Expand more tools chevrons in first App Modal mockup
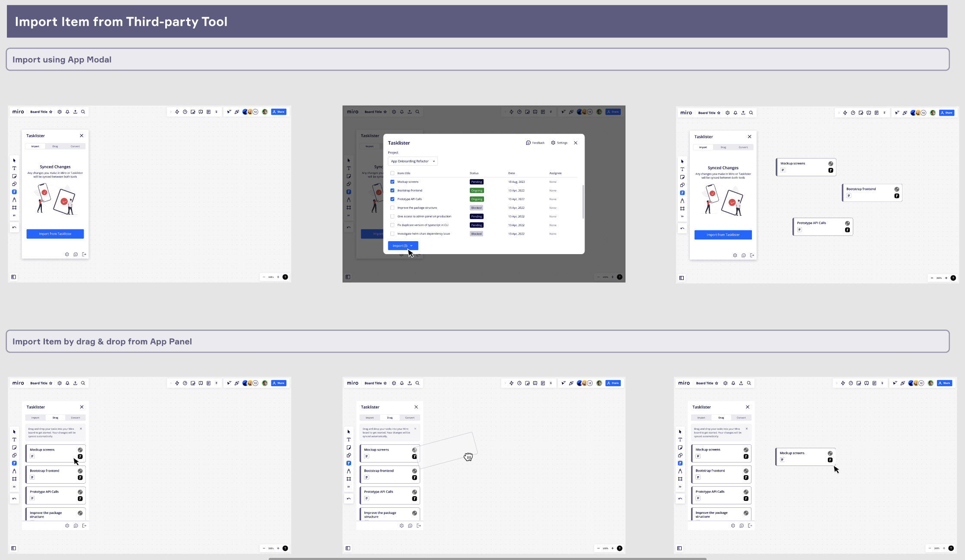This screenshot has height=560, width=965. point(14,215)
